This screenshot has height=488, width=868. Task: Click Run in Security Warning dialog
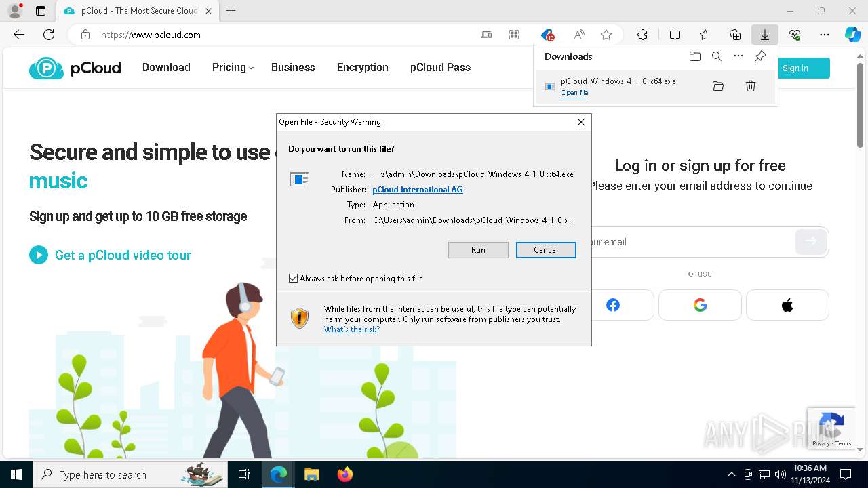tap(478, 250)
